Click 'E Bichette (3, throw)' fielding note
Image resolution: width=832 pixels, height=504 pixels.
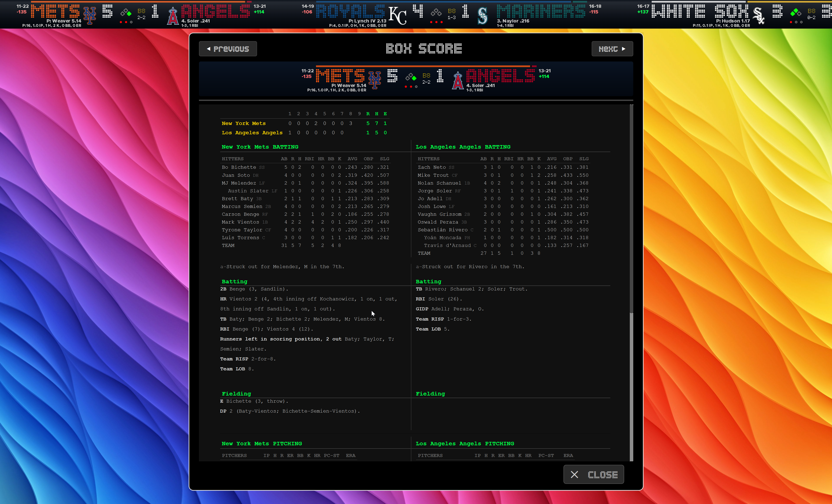(x=254, y=401)
